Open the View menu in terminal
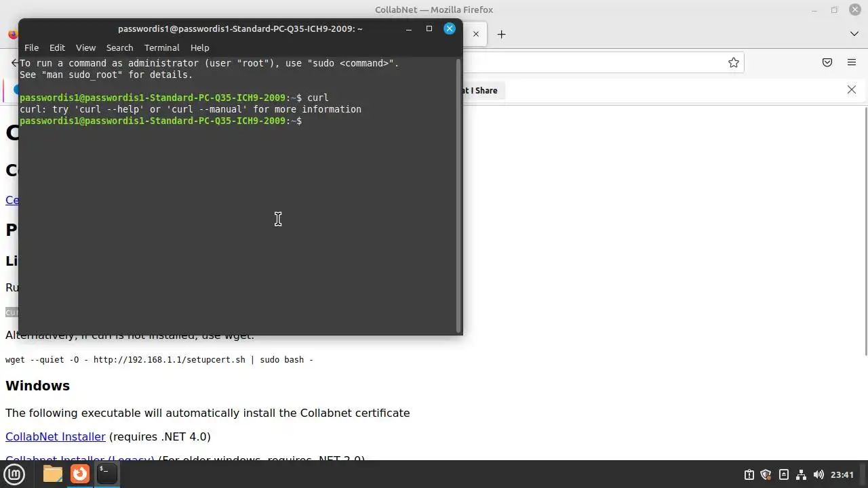Viewport: 868px width, 488px height. [85, 47]
